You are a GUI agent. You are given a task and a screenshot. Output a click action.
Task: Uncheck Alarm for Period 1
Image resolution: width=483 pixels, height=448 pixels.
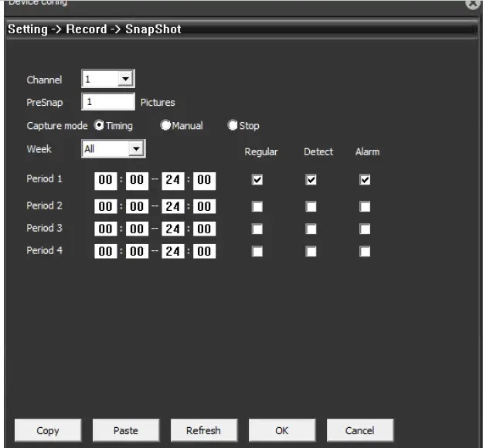point(365,179)
